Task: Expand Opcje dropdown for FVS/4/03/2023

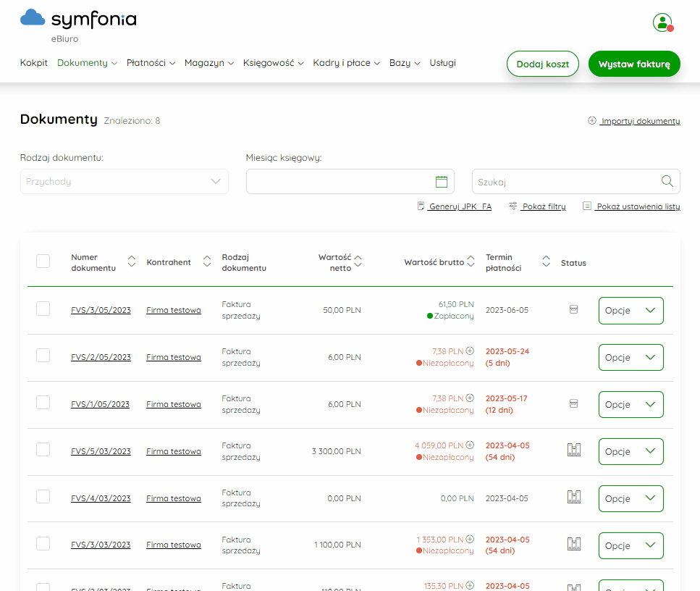Action: coord(631,498)
